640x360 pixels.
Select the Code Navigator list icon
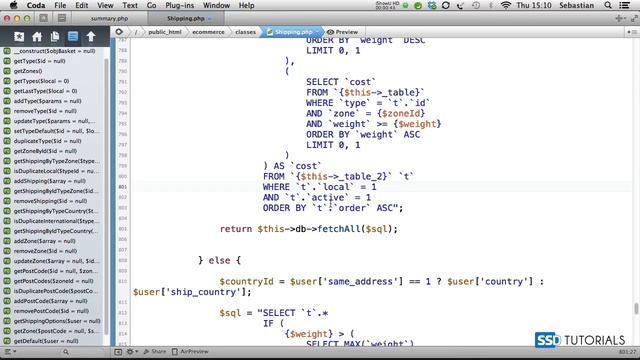tap(73, 36)
